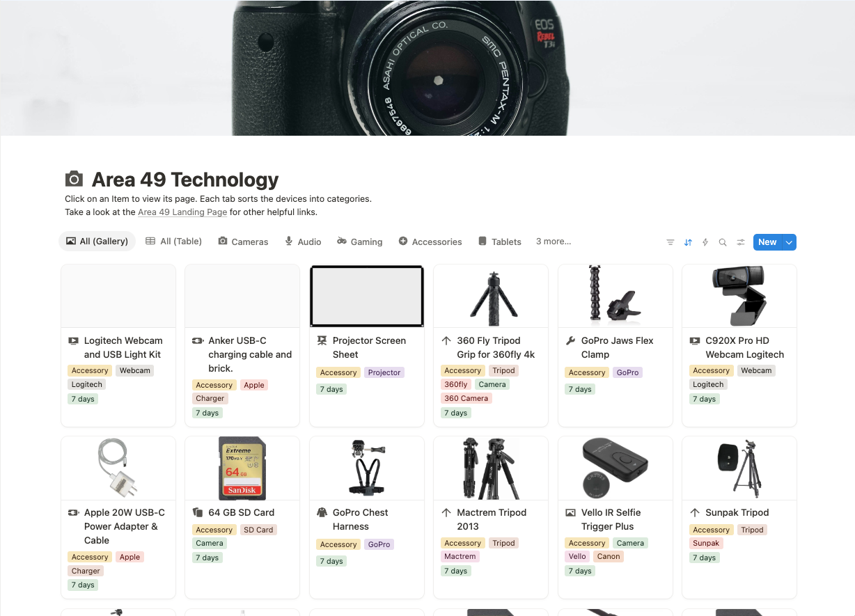Open search with the magnifying glass icon
This screenshot has height=616, width=855.
click(x=723, y=242)
